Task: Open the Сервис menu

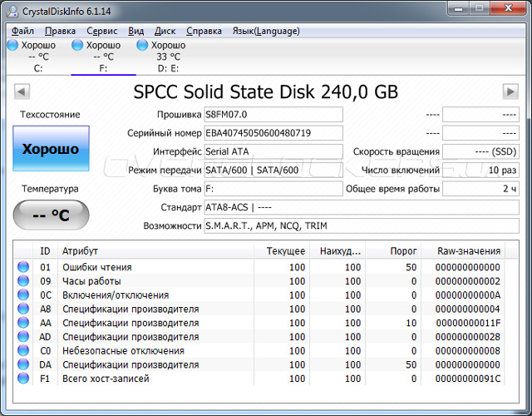Action: click(101, 31)
